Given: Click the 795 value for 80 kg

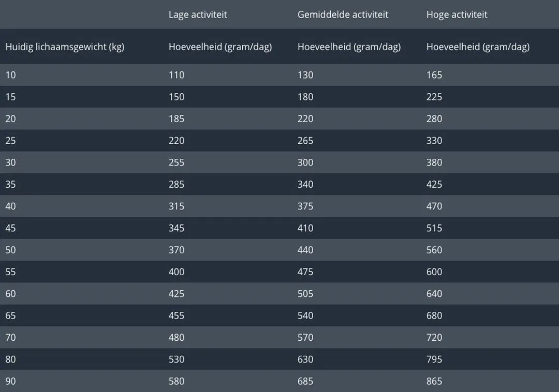Looking at the screenshot, I should tap(434, 359).
